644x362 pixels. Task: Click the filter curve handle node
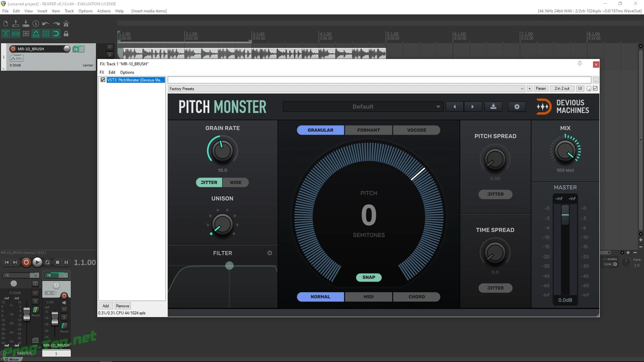[229, 265]
